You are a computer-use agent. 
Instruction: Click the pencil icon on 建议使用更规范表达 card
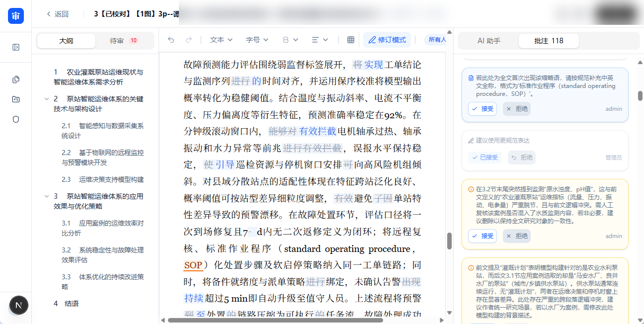click(471, 141)
